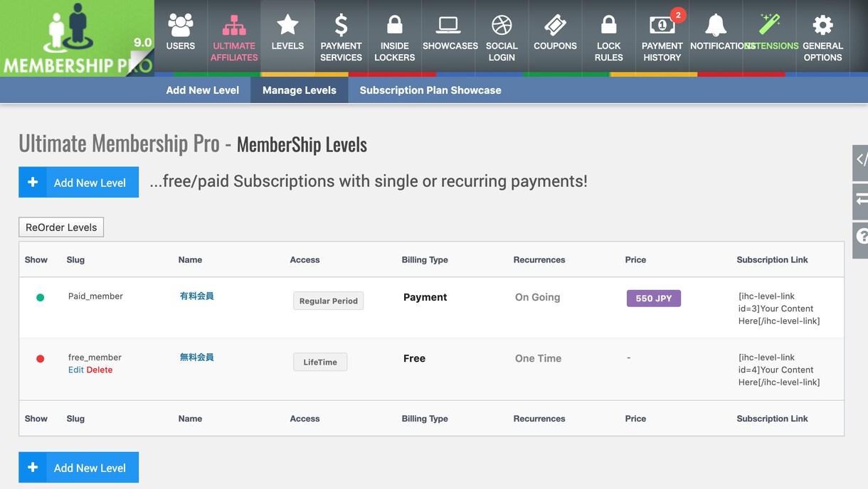Click the LifeTime access badge
Image resolution: width=868 pixels, height=489 pixels.
(320, 362)
